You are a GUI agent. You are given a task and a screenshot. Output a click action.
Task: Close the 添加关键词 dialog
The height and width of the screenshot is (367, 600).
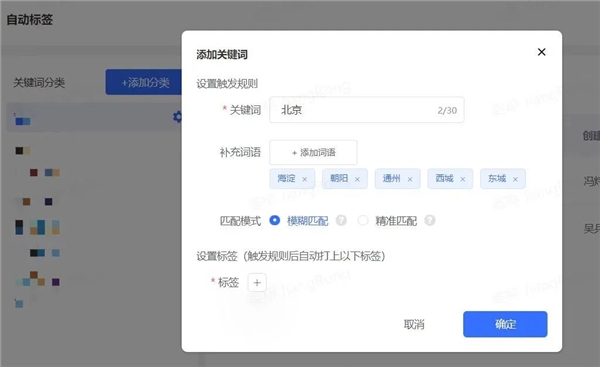pyautogui.click(x=541, y=52)
